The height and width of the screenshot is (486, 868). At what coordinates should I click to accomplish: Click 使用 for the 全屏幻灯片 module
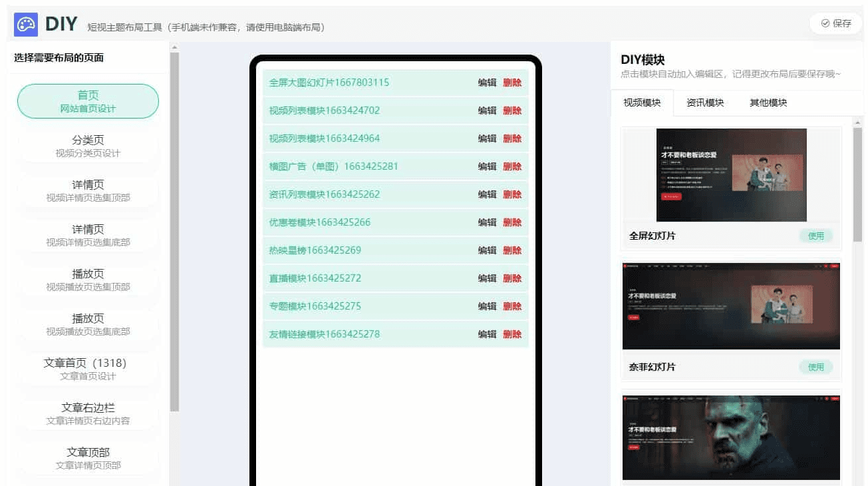click(x=815, y=236)
